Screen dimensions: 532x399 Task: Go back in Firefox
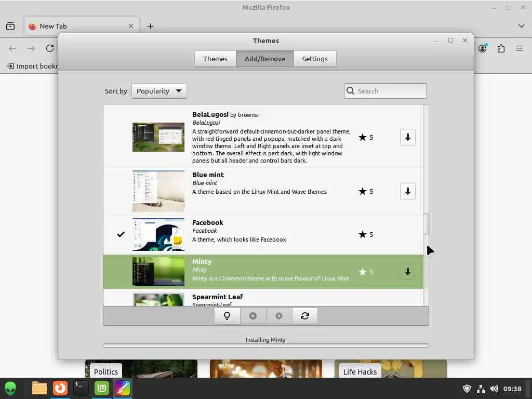pyautogui.click(x=12, y=48)
